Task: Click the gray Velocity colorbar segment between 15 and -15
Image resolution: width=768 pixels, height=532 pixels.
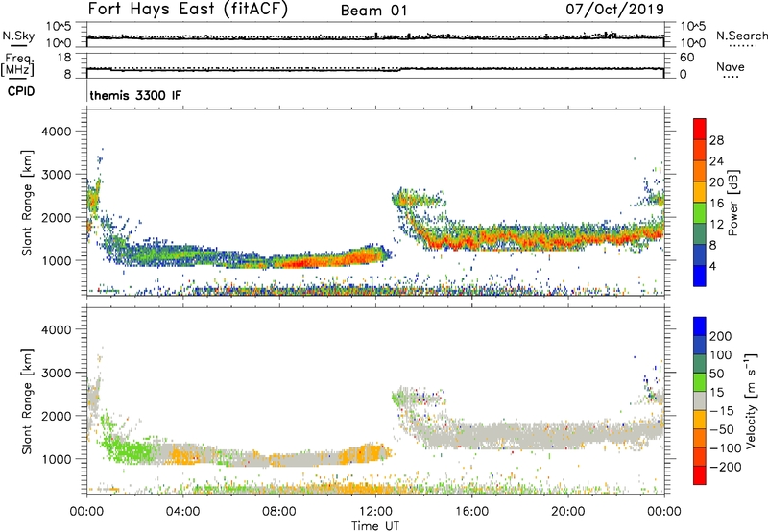Action: point(700,400)
